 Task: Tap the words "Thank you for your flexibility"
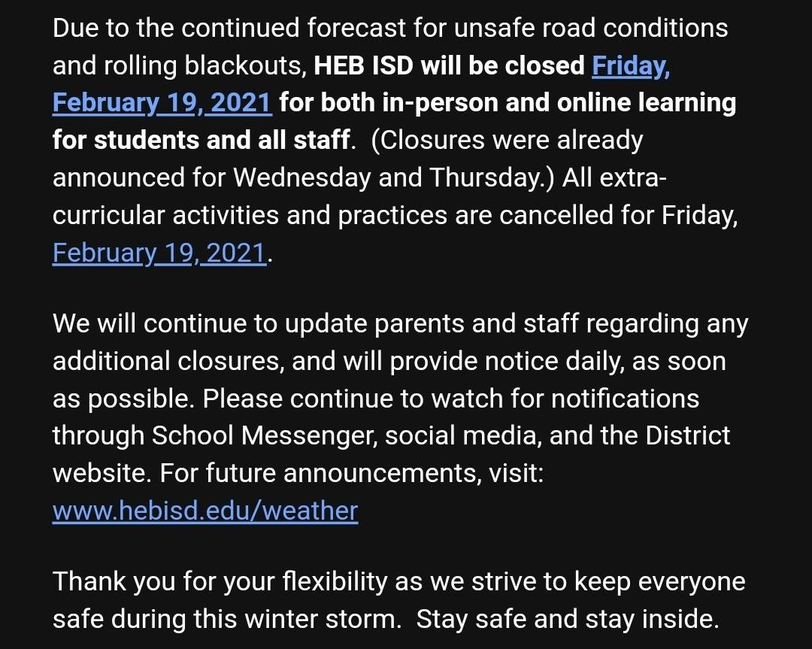click(x=220, y=581)
